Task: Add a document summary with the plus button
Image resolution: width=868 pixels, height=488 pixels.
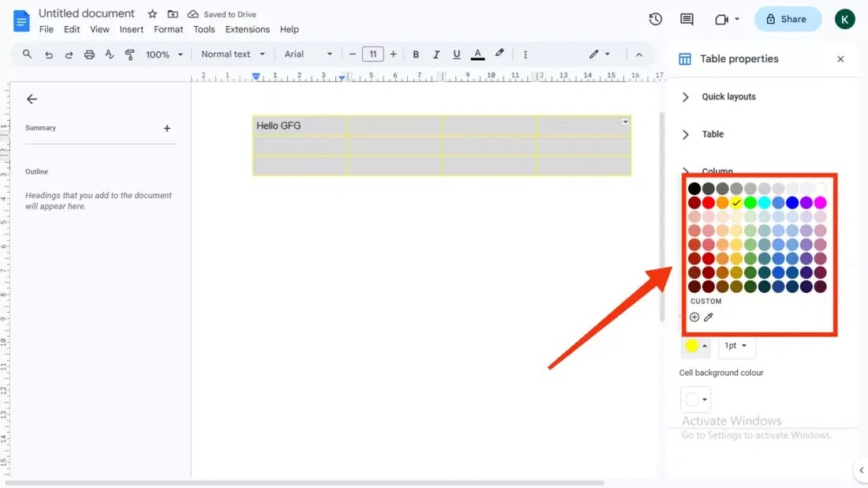Action: pos(167,127)
